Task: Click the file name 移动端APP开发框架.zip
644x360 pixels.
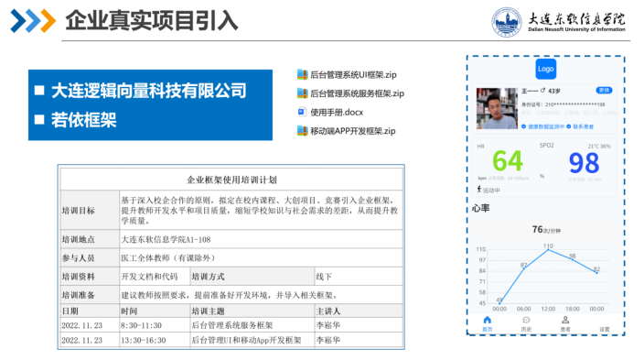Action: pyautogui.click(x=353, y=131)
